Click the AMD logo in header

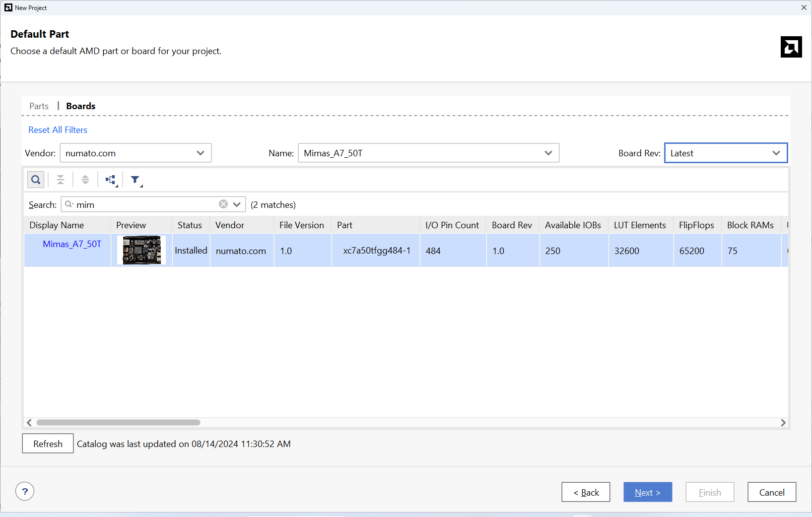pos(791,47)
